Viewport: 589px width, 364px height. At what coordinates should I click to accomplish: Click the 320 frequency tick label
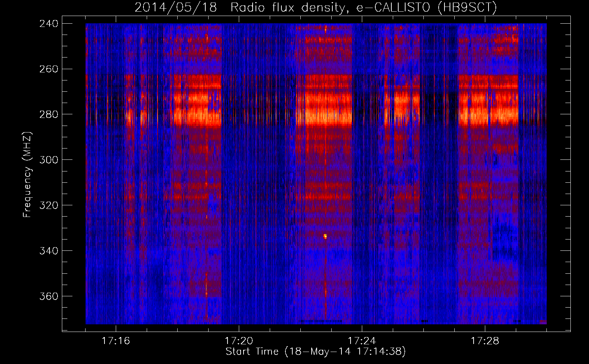(x=49, y=206)
